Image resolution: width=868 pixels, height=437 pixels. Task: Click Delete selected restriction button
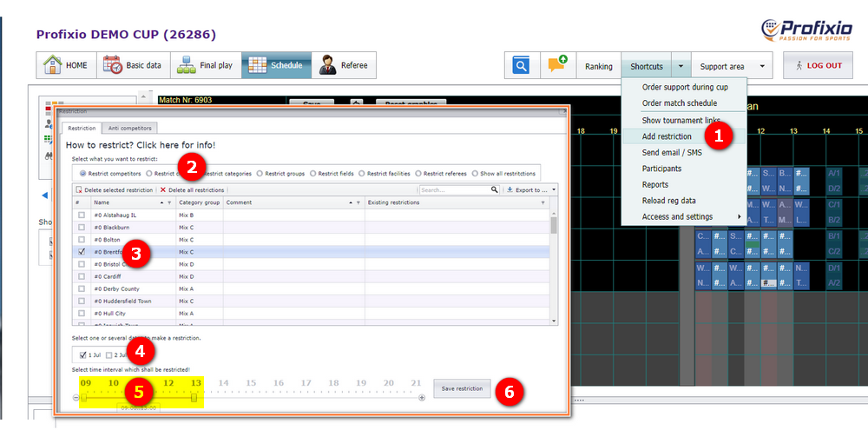pos(115,190)
